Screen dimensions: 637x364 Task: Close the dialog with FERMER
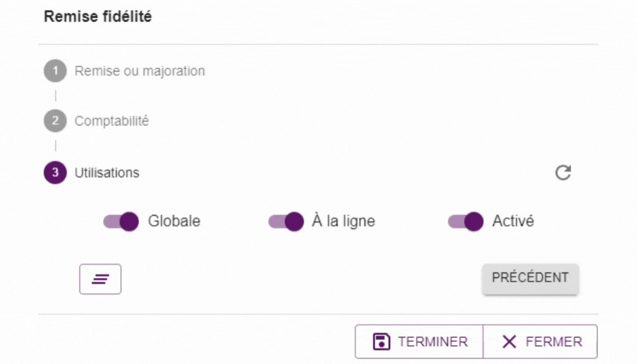[541, 342]
